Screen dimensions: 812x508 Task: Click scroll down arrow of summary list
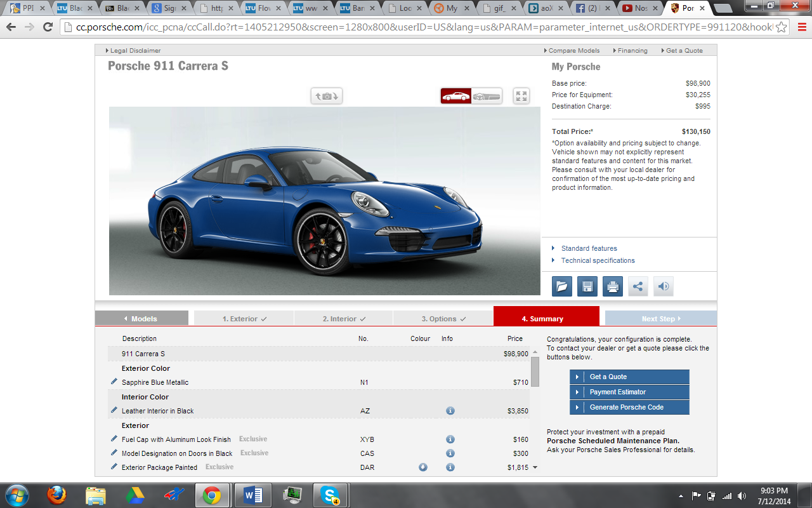[535, 467]
